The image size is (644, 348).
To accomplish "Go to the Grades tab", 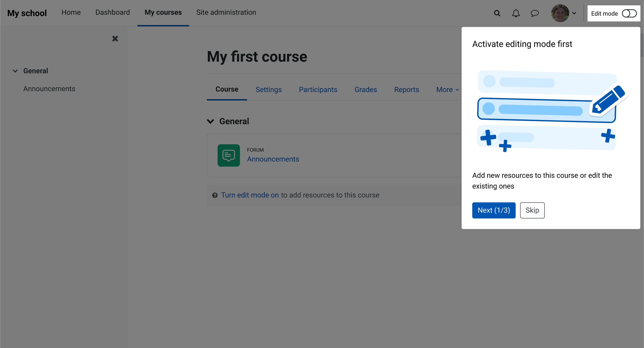I will 366,89.
